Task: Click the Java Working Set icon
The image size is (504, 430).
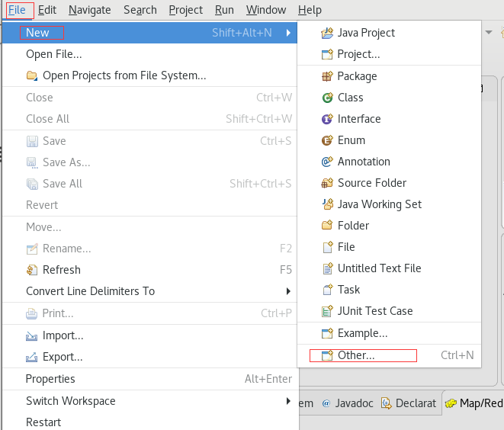Action: (328, 204)
